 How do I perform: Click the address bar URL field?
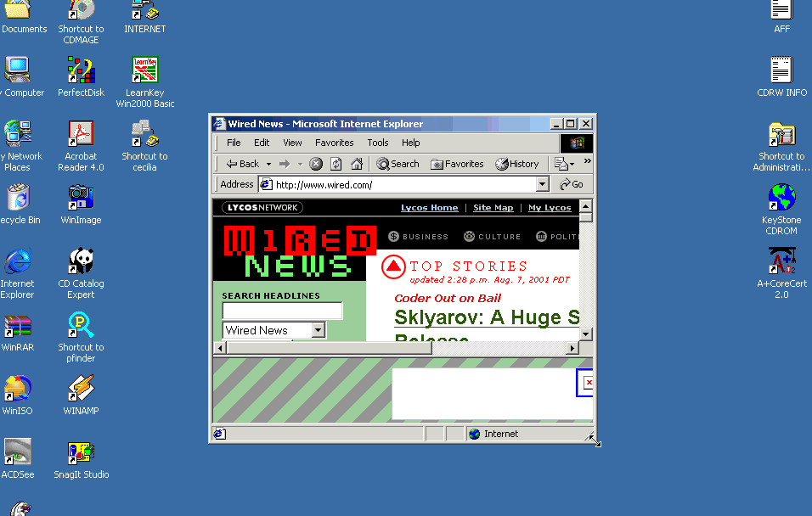(398, 184)
